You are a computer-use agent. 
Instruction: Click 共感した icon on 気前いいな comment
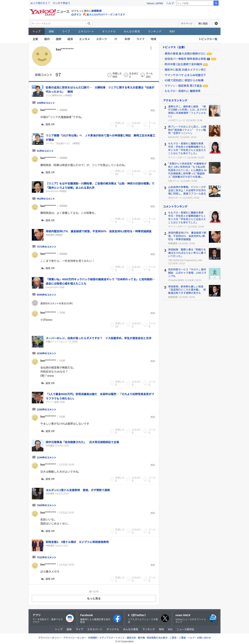click(112, 531)
